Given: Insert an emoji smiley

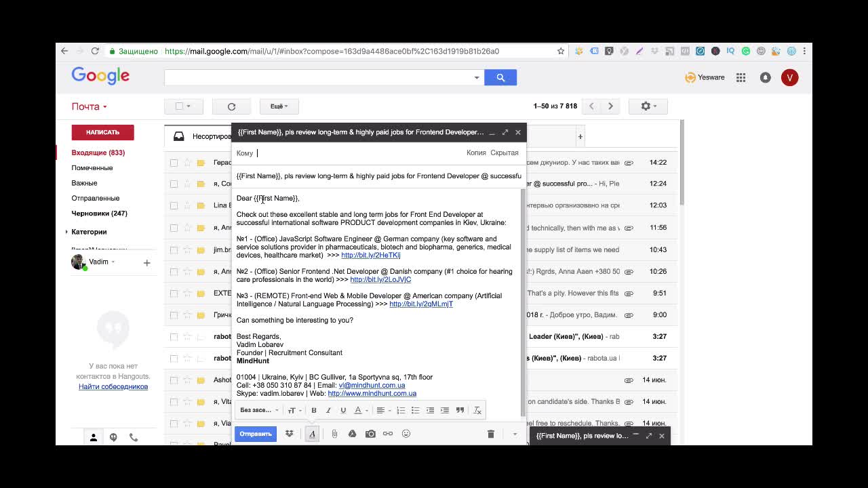Looking at the screenshot, I should (406, 434).
